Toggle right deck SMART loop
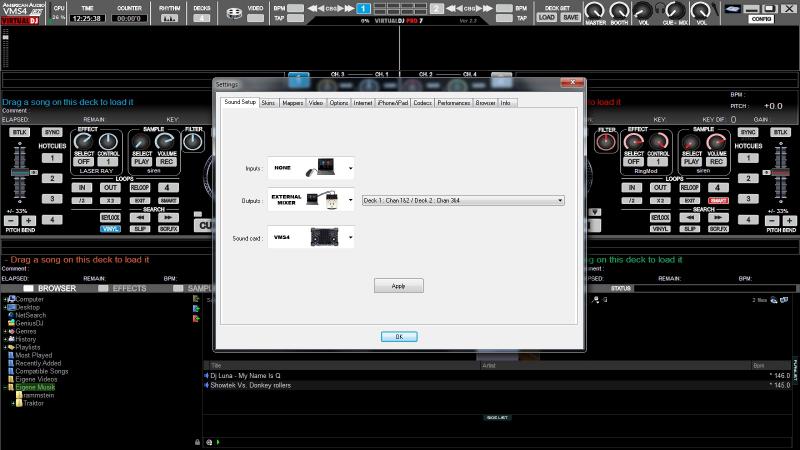 [718, 201]
